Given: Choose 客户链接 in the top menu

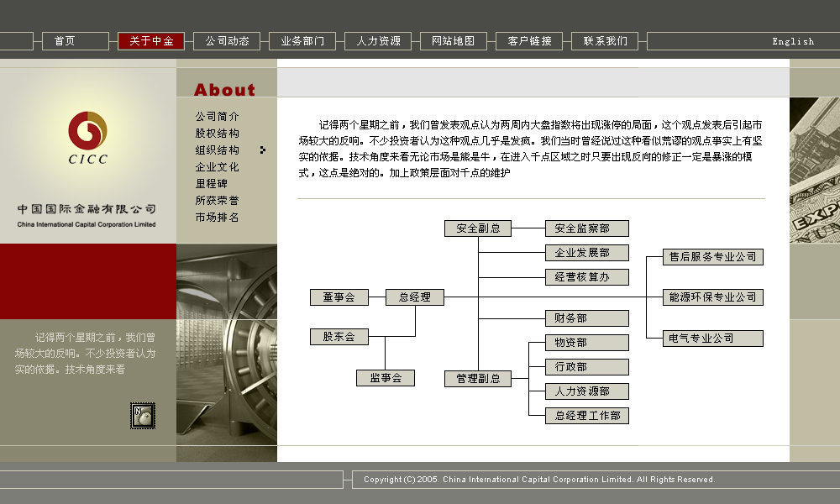Looking at the screenshot, I should click(529, 41).
